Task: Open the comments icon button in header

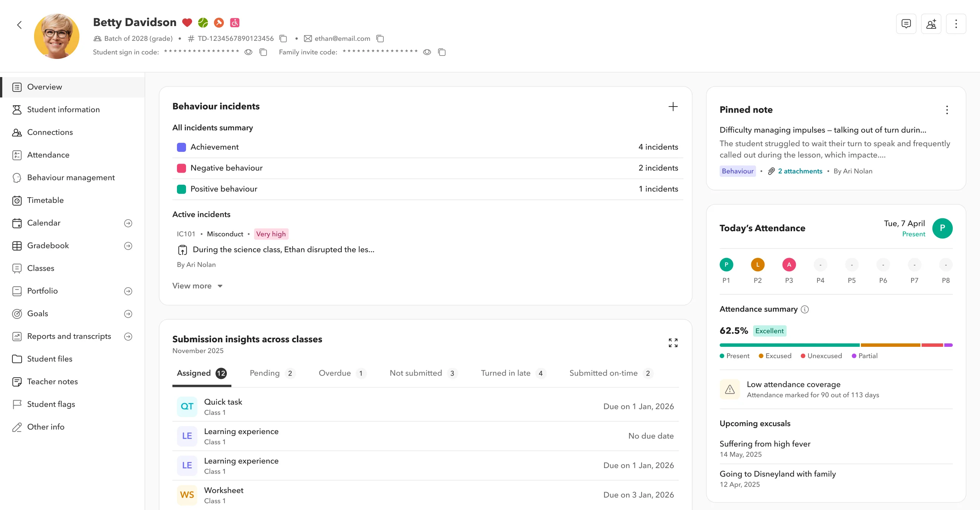Action: pos(906,24)
